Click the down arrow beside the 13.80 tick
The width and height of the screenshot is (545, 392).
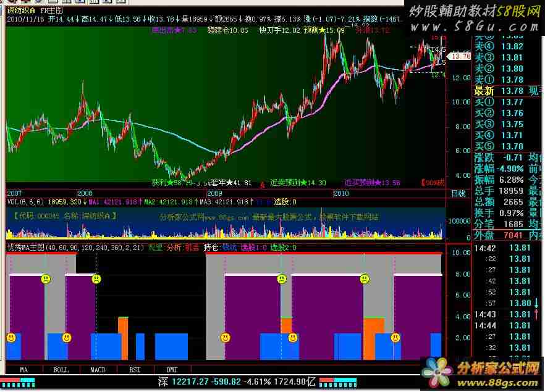[537, 302]
